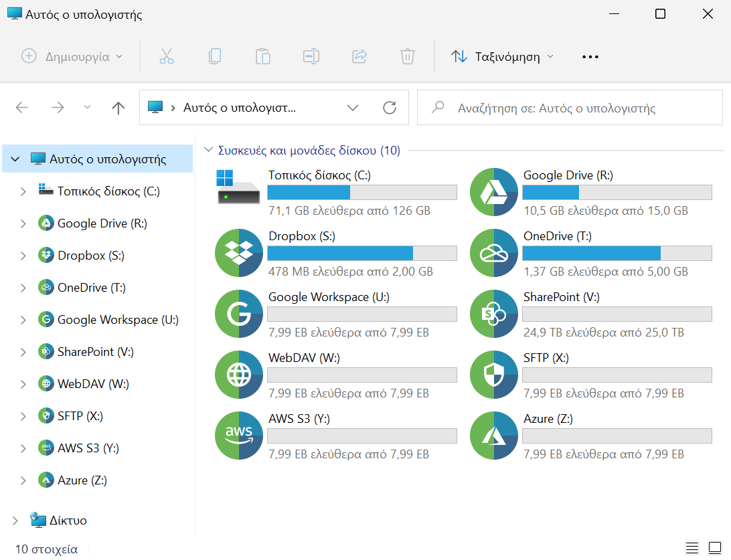Click '10,5 GB ελεύθερα από 15,0 GB' text
731x560 pixels.
[606, 211]
